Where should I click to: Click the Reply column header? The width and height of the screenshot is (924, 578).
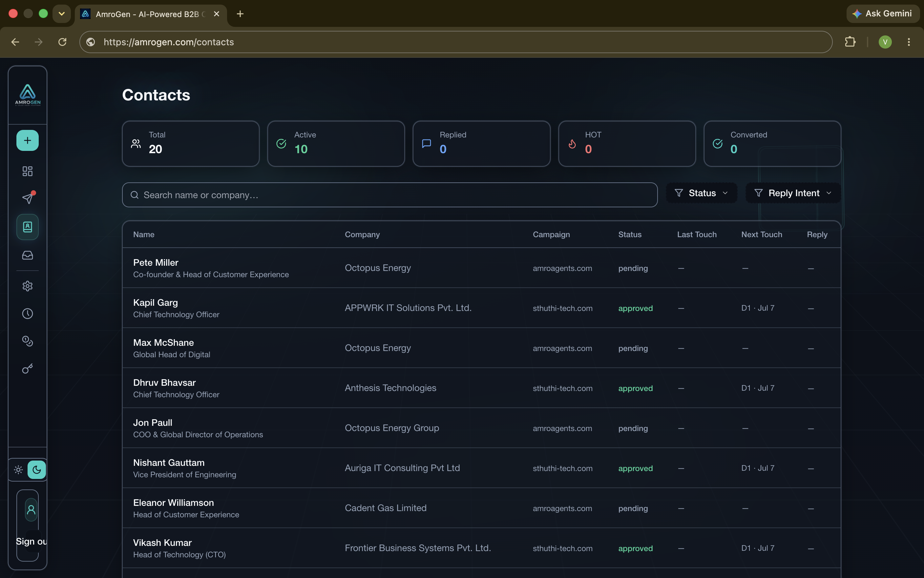coord(817,234)
